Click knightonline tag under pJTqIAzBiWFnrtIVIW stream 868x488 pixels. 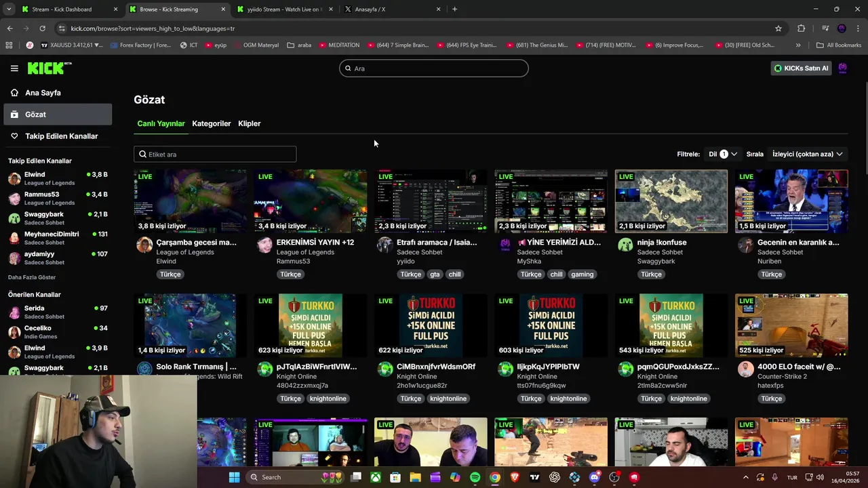(x=328, y=399)
